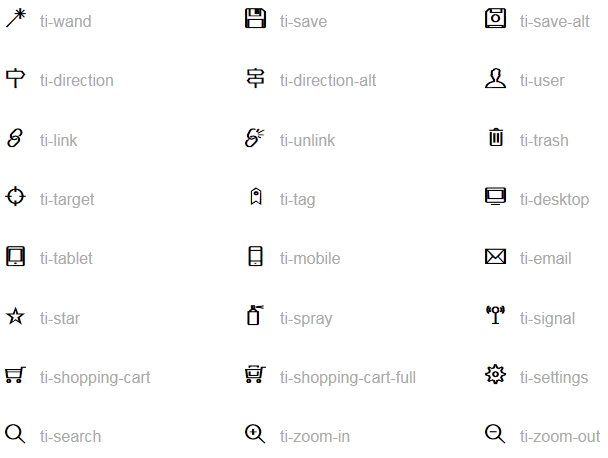Click the ti-tag bookmark icon
Image resolution: width=608 pixels, height=458 pixels.
pos(256,196)
